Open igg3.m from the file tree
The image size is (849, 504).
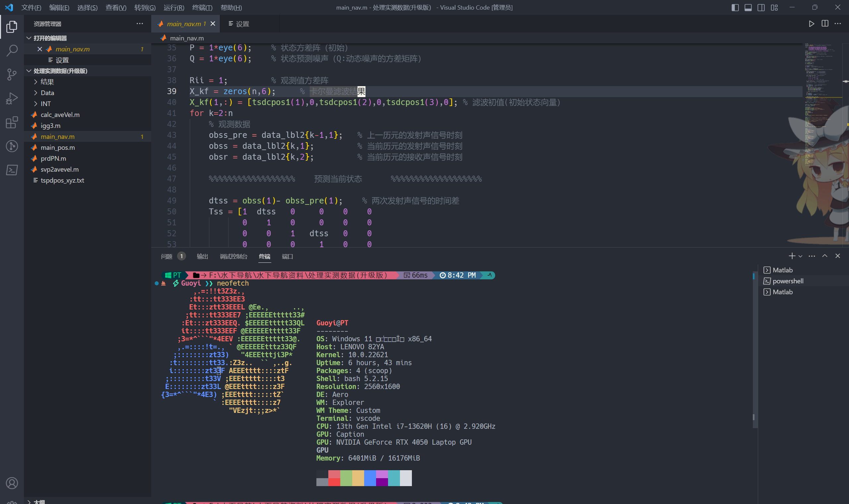(x=88, y=125)
